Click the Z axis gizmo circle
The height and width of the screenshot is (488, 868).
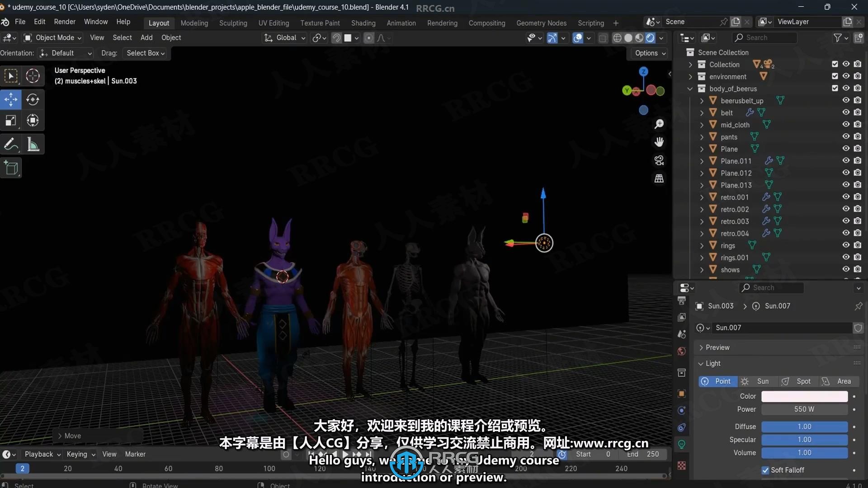point(643,71)
